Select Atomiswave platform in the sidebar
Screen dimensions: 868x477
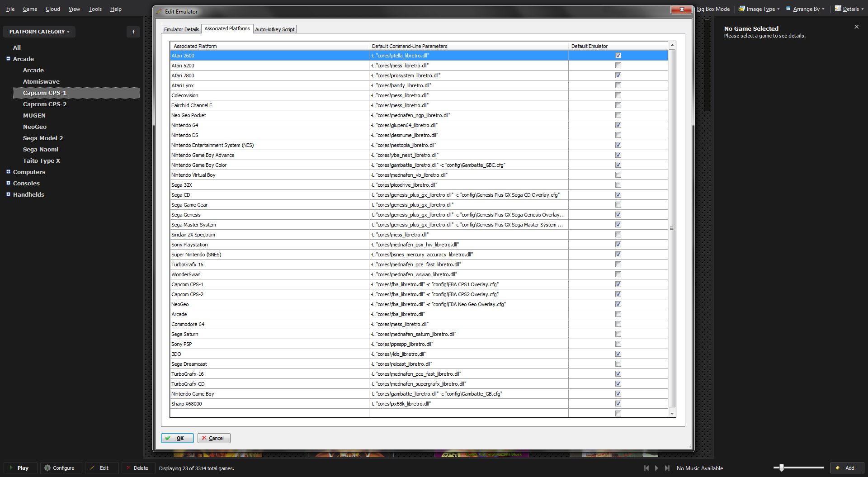pos(41,81)
